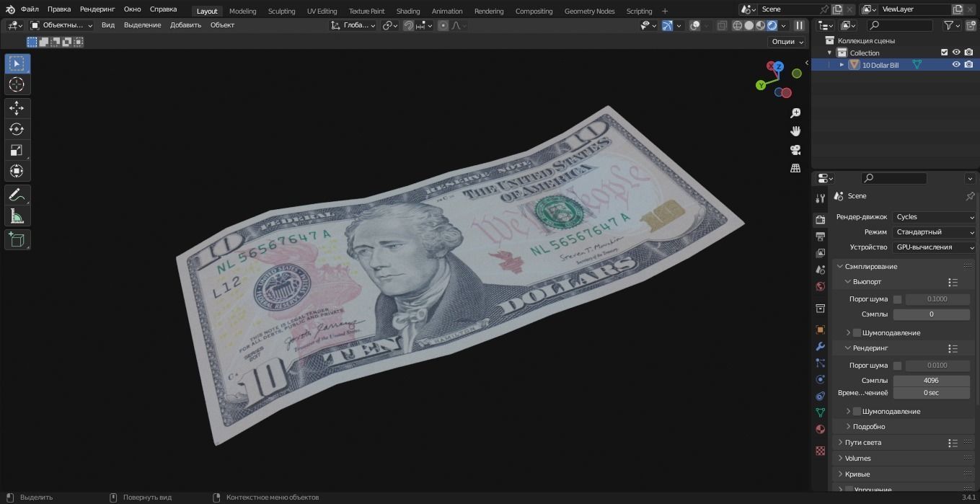This screenshot has height=504, width=980.
Task: Open viewport sampling presets list icon
Action: coord(953,283)
